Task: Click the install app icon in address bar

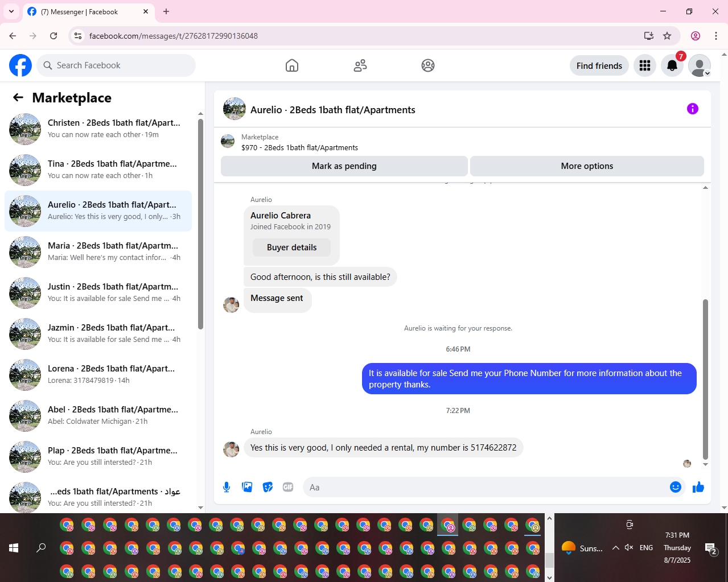Action: (649, 36)
